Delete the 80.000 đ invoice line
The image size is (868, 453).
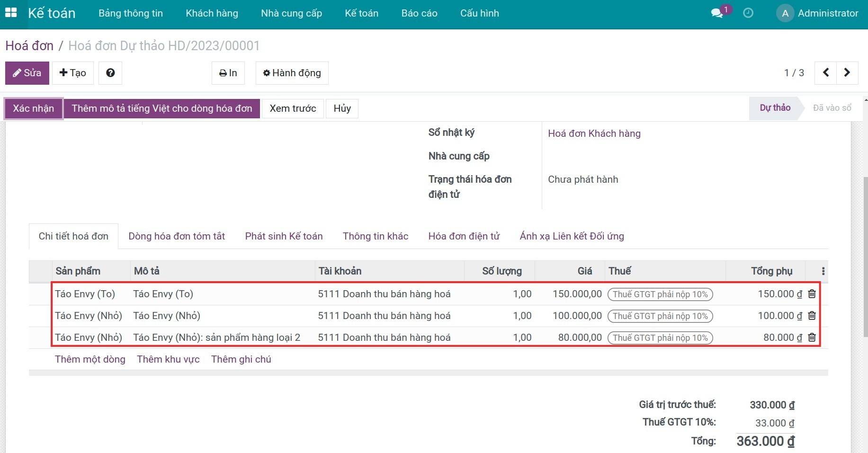[812, 338]
